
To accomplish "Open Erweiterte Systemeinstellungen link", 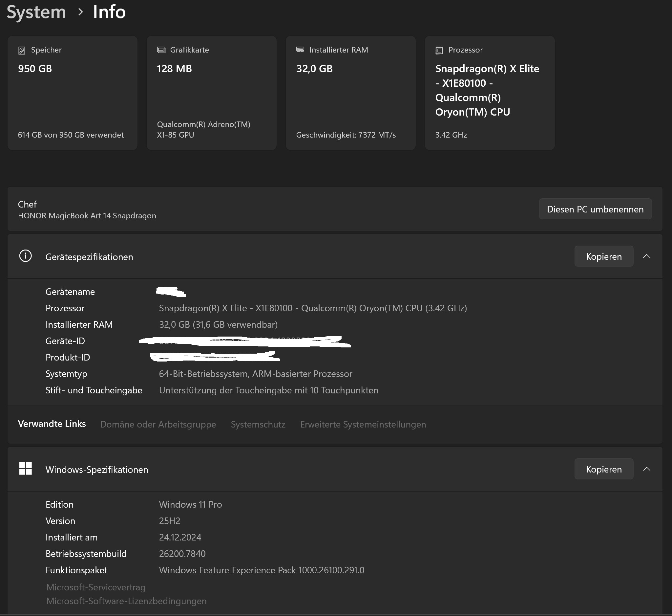I will pyautogui.click(x=363, y=424).
